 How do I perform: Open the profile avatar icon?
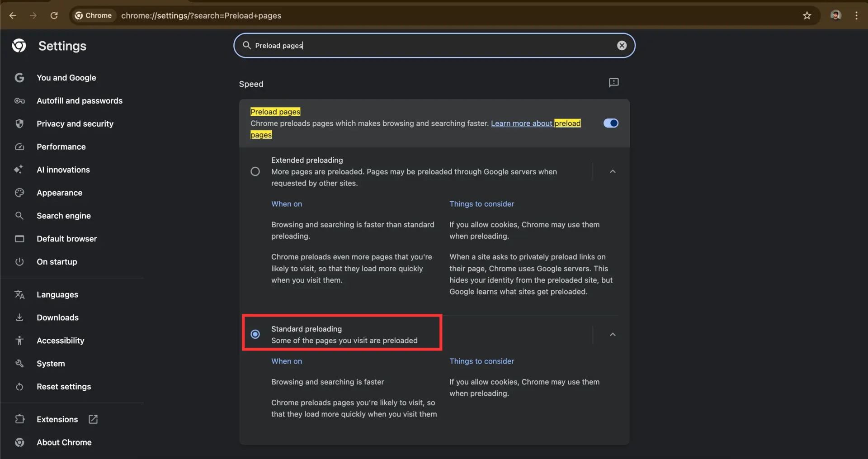[x=835, y=15]
